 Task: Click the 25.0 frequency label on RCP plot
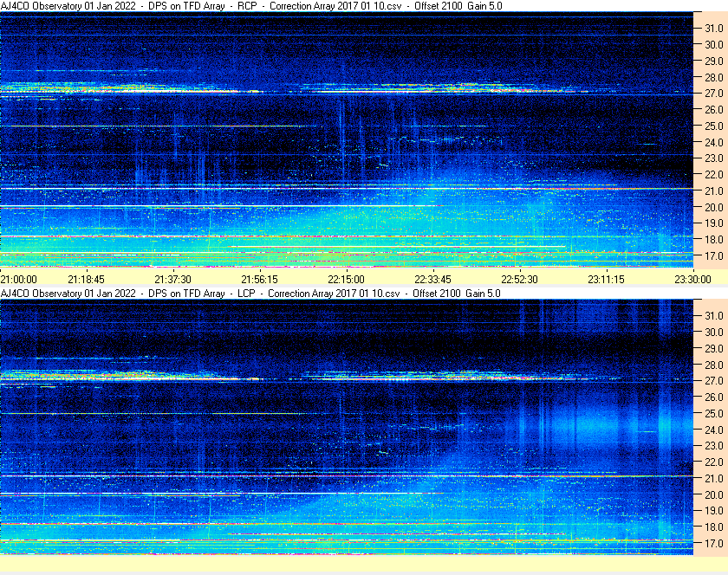(714, 126)
